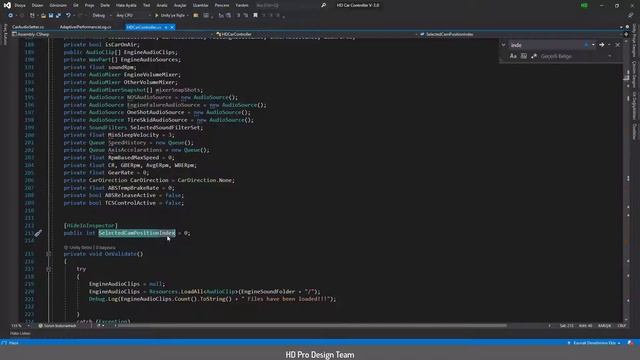The height and width of the screenshot is (360, 640).
Task: Open the Uzantılar menu
Action: click(200, 5)
